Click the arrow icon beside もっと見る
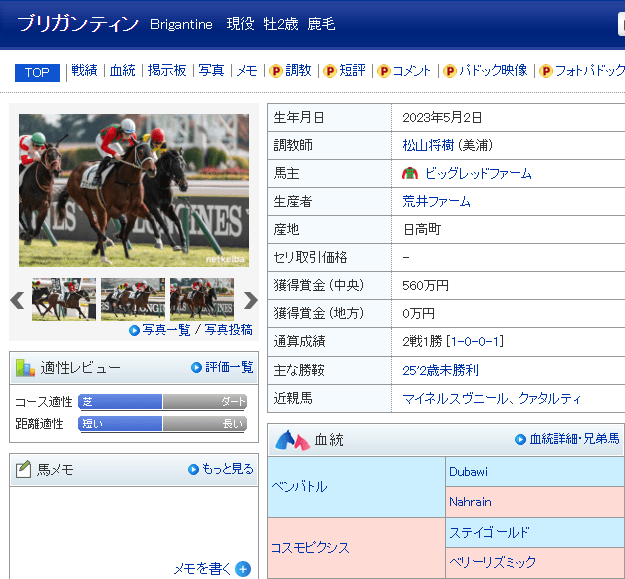Image resolution: width=625 pixels, height=579 pixels. 193,469
